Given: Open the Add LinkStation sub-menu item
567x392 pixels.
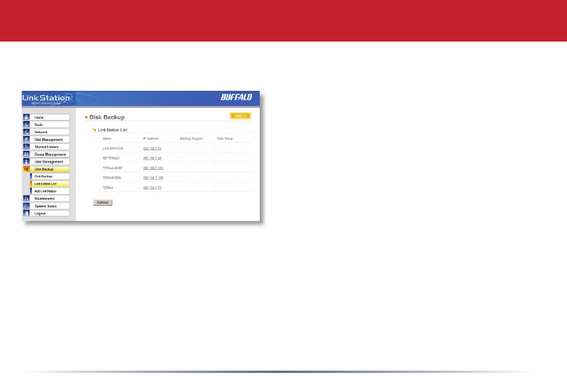Looking at the screenshot, I should point(50,191).
